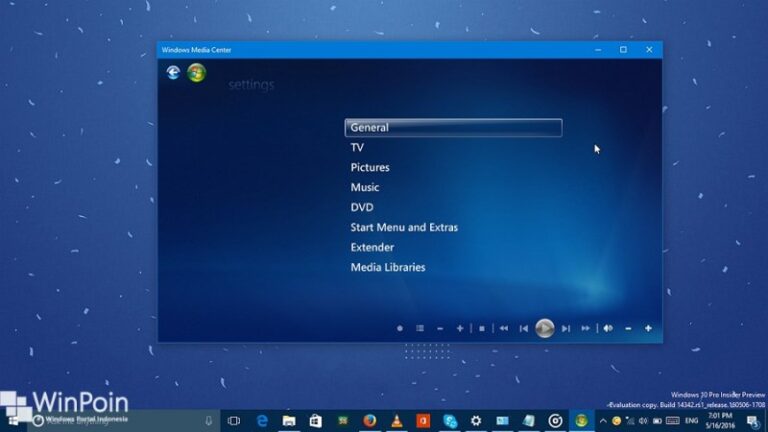Mute audio with the speaker icon
768x432 pixels.
coord(608,328)
